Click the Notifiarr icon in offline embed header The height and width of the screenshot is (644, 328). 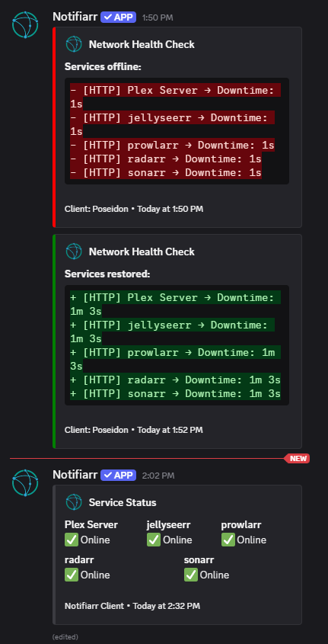point(75,44)
